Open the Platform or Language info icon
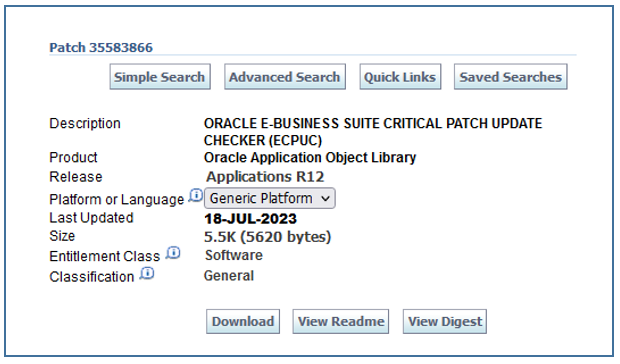620x364 pixels. click(x=196, y=195)
